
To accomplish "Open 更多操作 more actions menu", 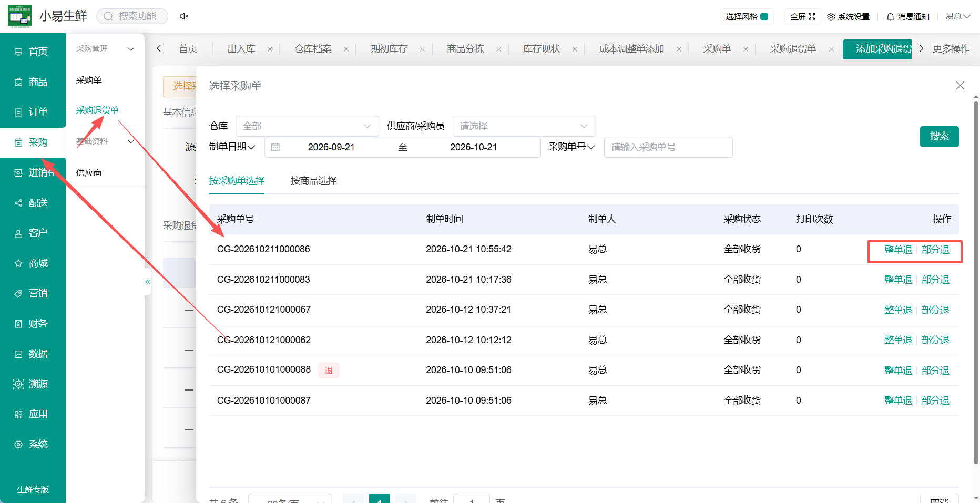I will click(x=951, y=49).
